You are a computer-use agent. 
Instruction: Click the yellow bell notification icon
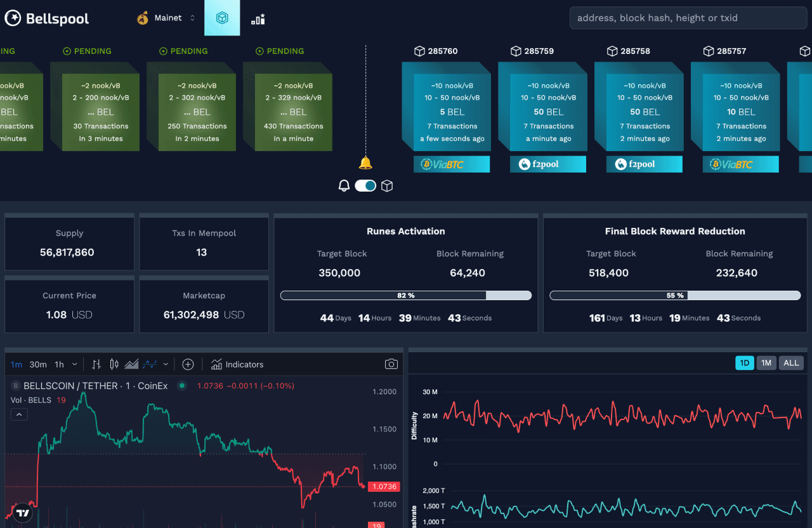click(365, 163)
